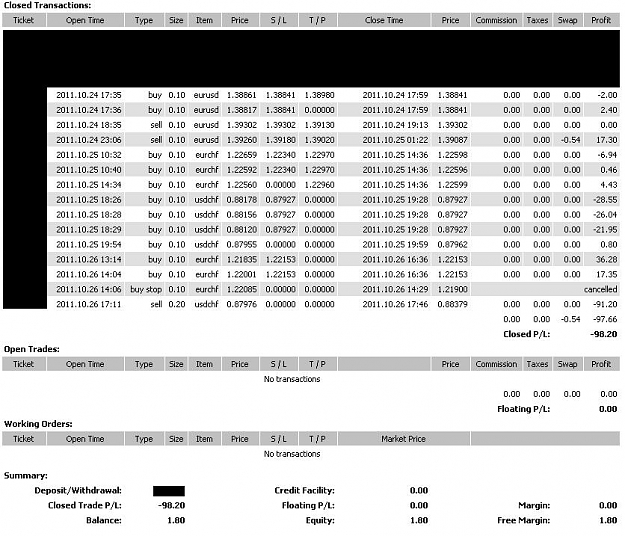Click the Type header in Open Trades
The width and height of the screenshot is (625, 536).
[x=144, y=364]
